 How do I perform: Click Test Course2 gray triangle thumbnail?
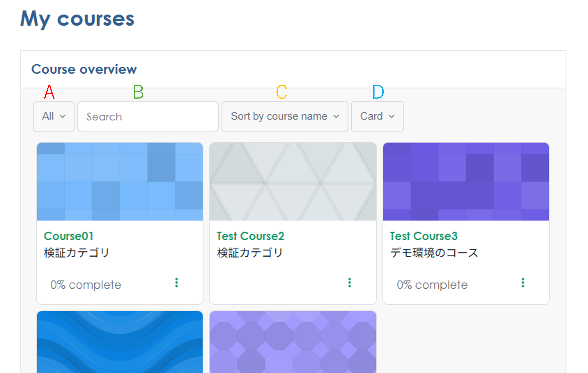293,182
